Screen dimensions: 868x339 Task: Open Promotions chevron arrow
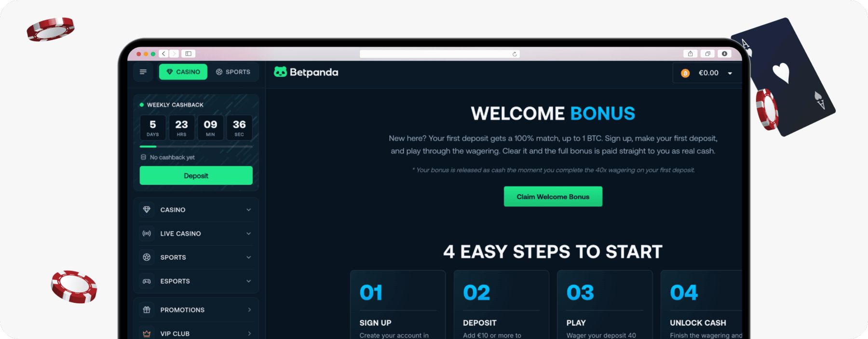tap(249, 310)
